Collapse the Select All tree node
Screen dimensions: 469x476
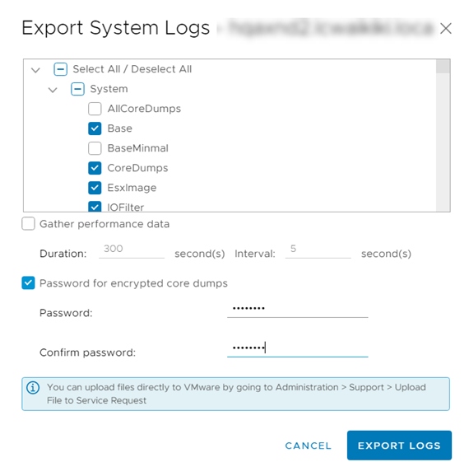(x=35, y=70)
